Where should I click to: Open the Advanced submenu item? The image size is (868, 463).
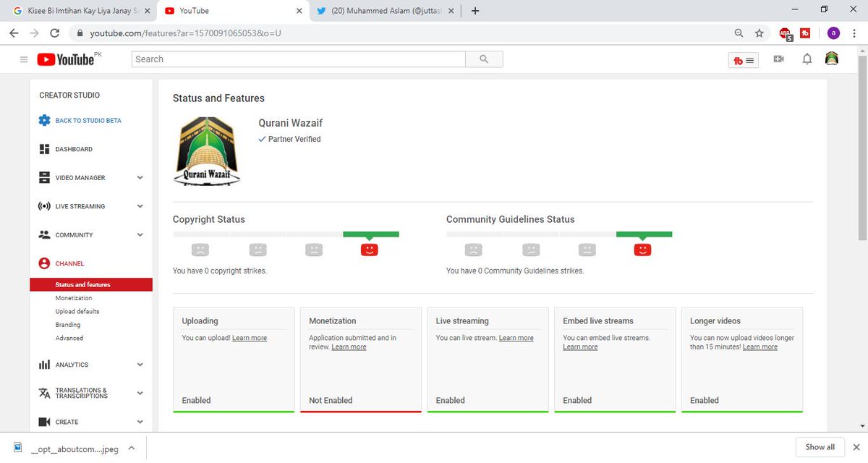69,338
